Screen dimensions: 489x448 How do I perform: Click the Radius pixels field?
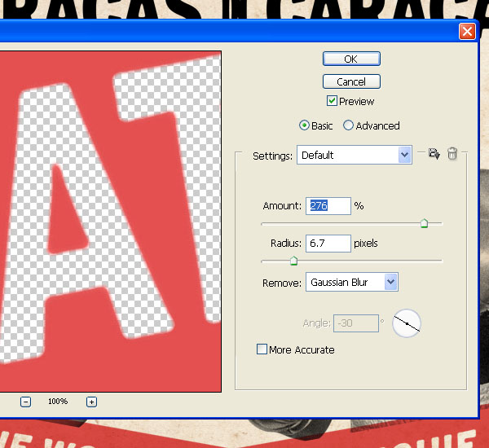(x=328, y=244)
